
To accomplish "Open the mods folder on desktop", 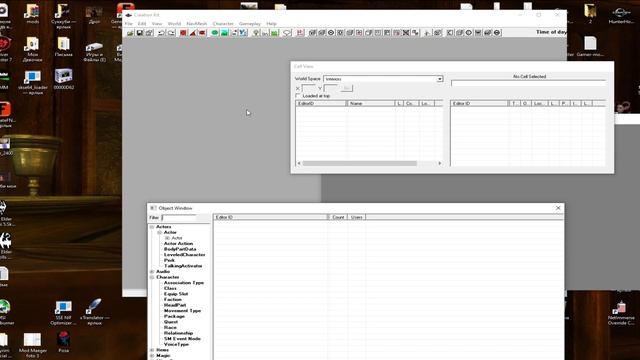I will point(32,14).
